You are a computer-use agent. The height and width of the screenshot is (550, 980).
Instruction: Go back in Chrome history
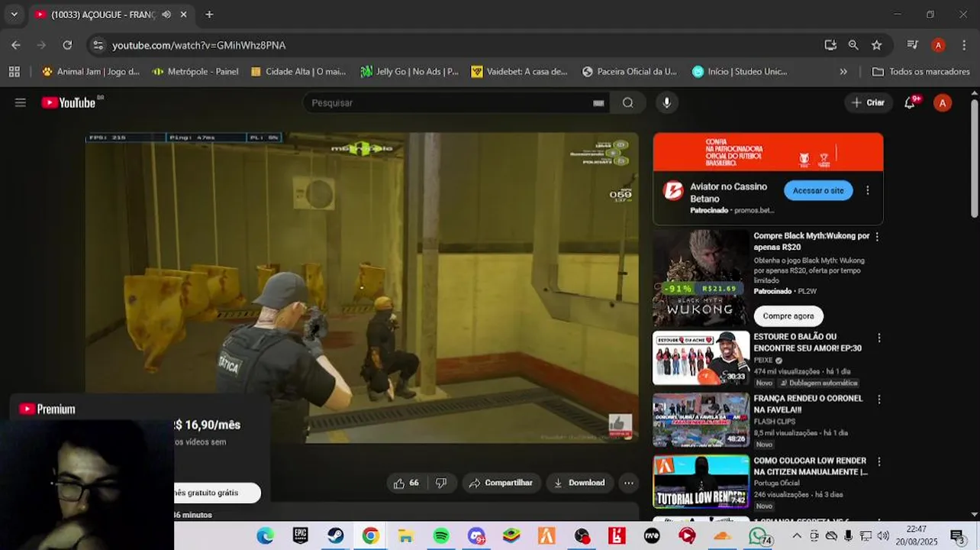(x=16, y=45)
